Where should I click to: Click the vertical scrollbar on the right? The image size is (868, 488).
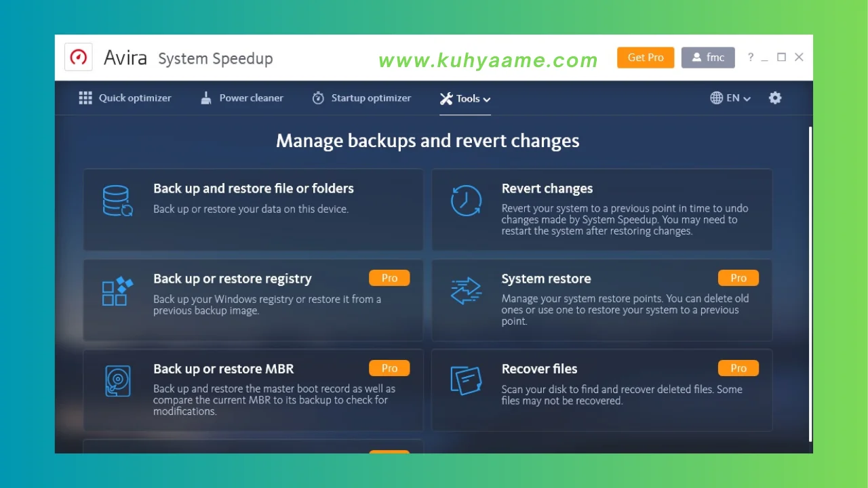810,283
